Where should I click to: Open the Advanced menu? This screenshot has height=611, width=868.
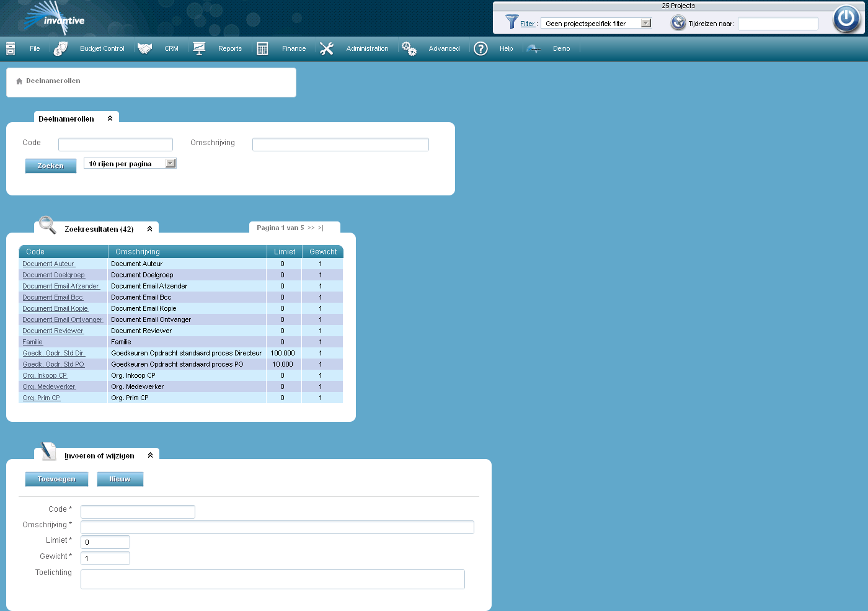coord(445,48)
